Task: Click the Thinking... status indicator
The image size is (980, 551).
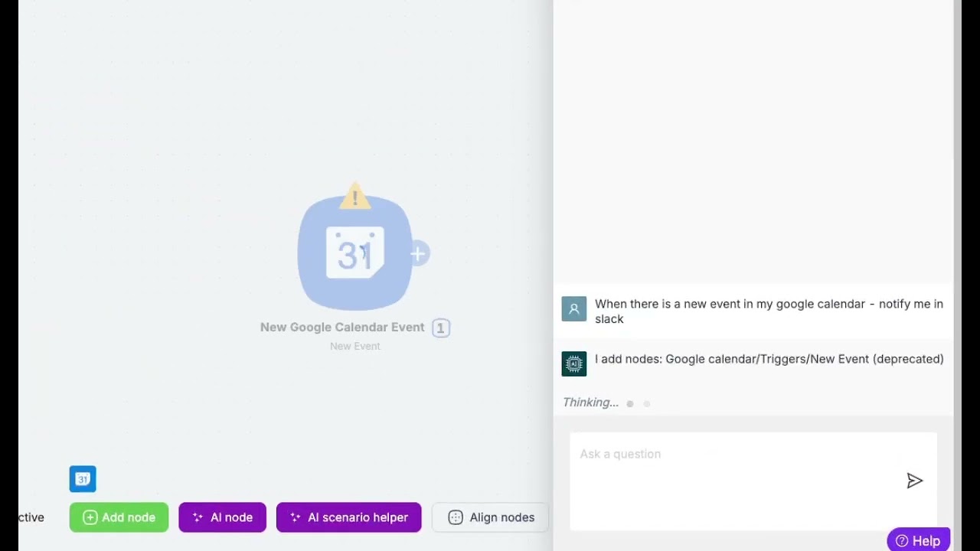Action: pos(590,403)
